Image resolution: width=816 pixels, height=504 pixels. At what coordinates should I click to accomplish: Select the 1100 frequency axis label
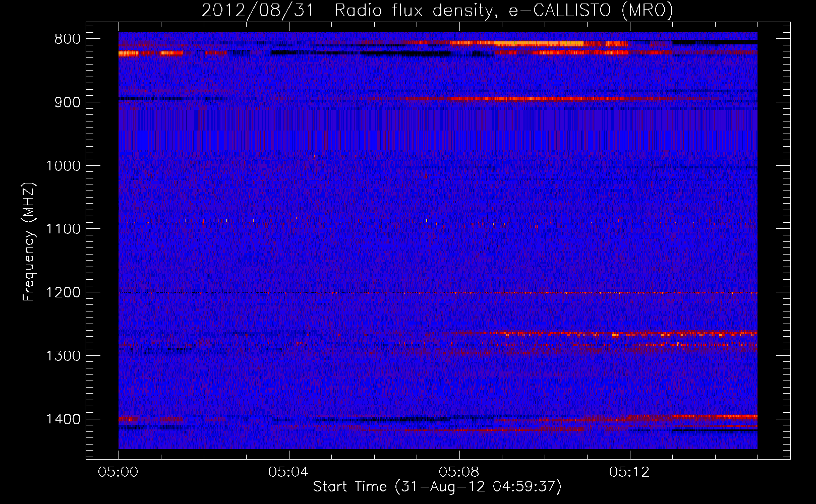click(63, 229)
